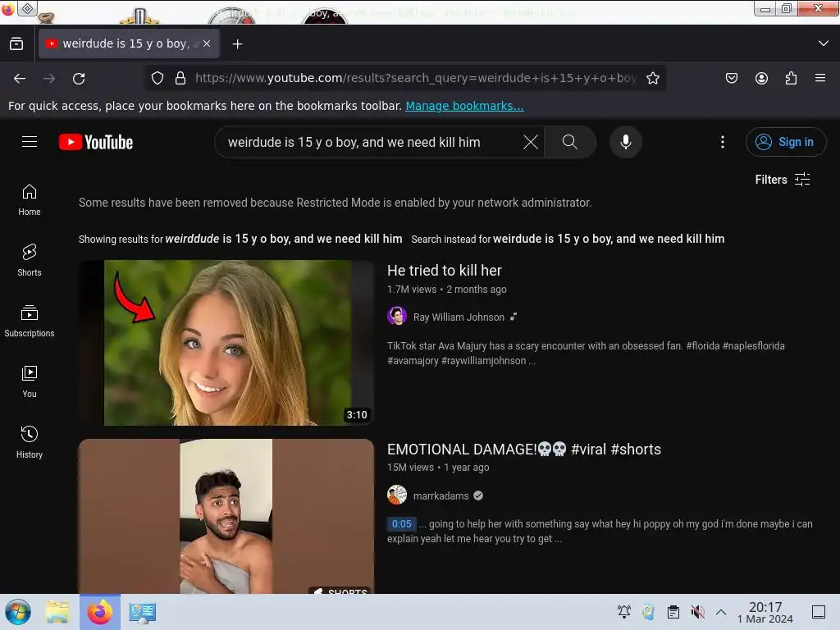Open Firefox View button left of tabs
Image resolution: width=840 pixels, height=630 pixels.
pos(16,44)
